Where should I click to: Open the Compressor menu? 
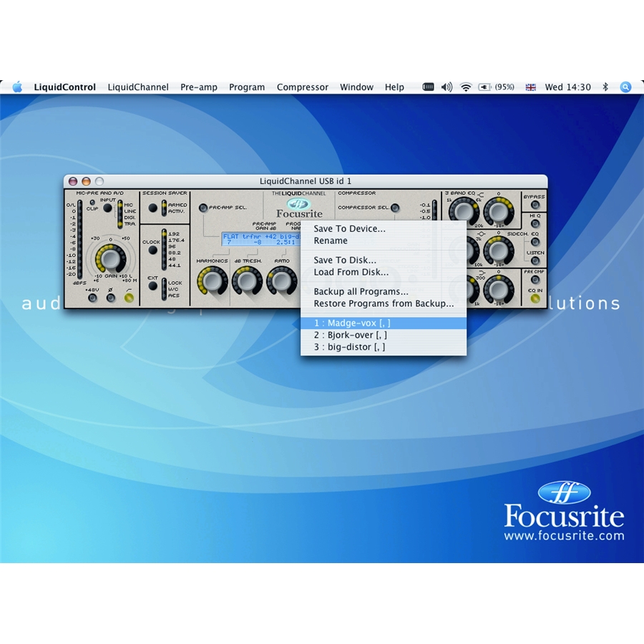click(x=303, y=87)
